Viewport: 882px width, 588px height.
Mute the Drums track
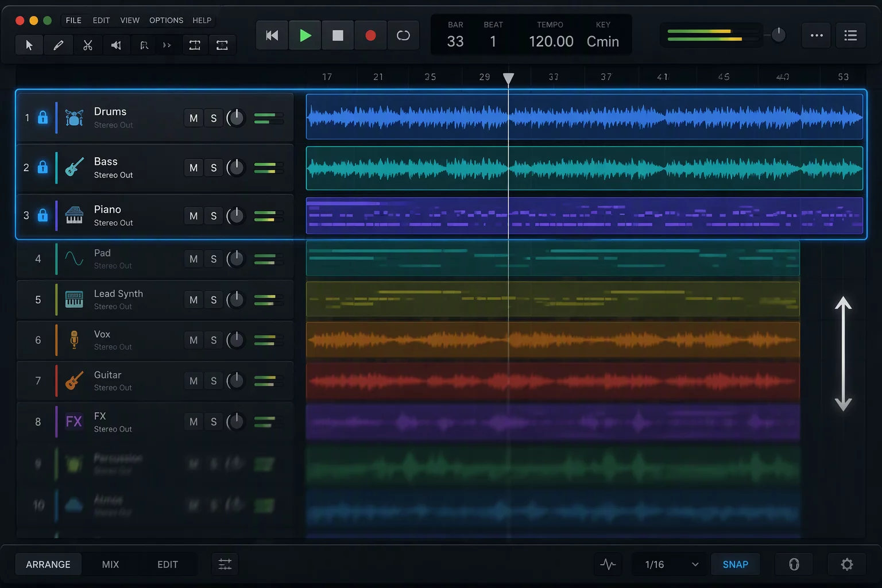click(x=194, y=118)
